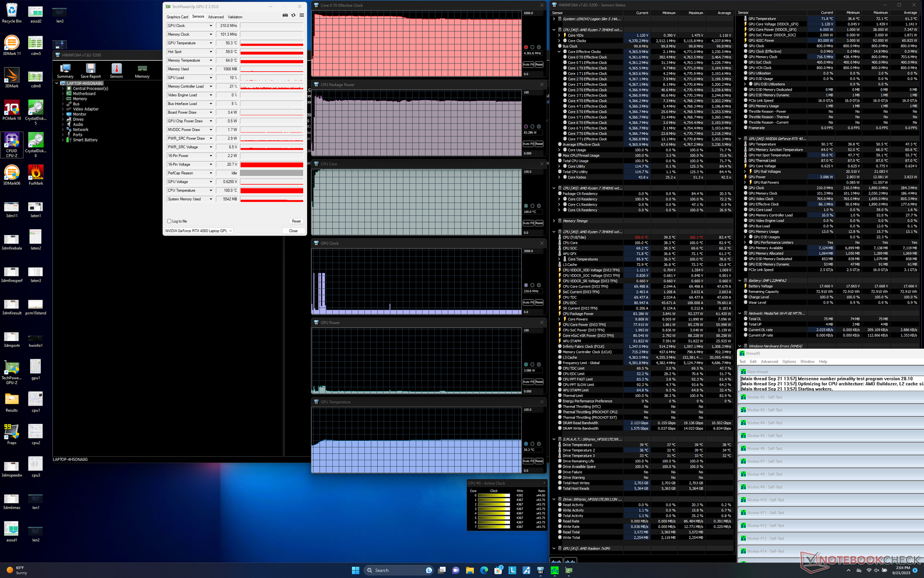The height and width of the screenshot is (578, 924).
Task: Open File Explorer from taskbar
Action: coord(470,570)
